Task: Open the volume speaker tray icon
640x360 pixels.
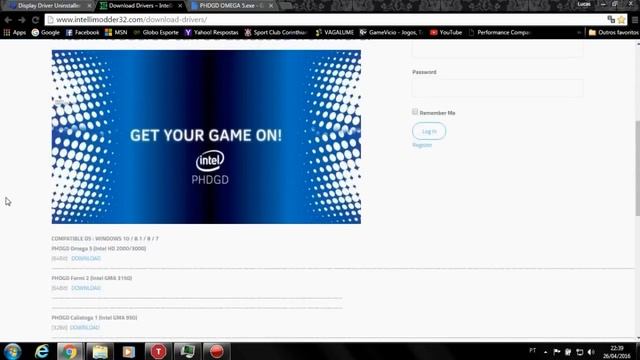Action: pos(591,352)
